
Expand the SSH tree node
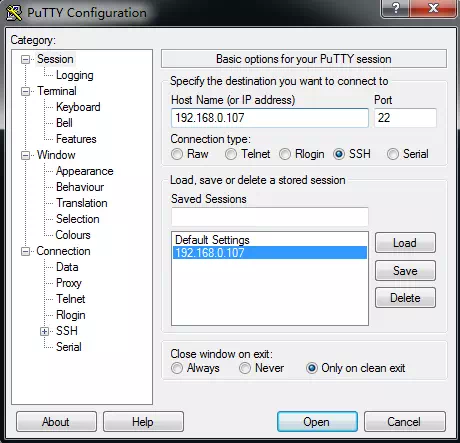[x=44, y=331]
